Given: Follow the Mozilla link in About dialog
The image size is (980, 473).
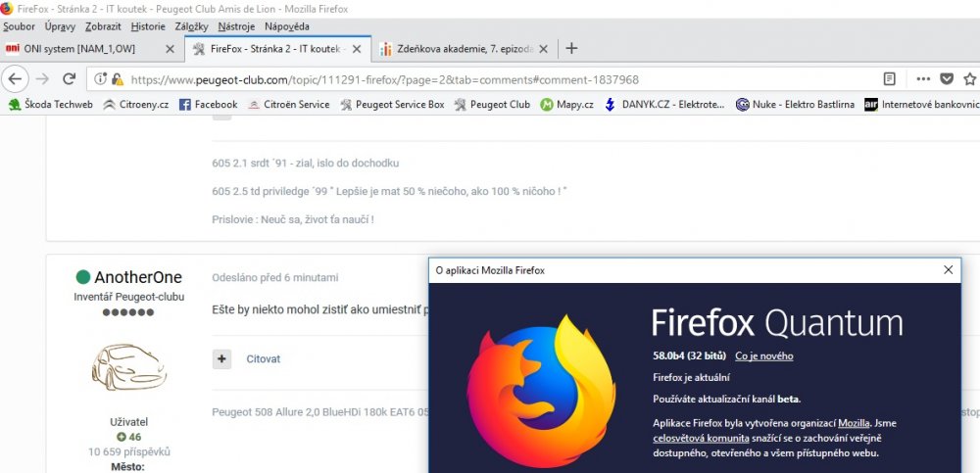Looking at the screenshot, I should [854, 423].
